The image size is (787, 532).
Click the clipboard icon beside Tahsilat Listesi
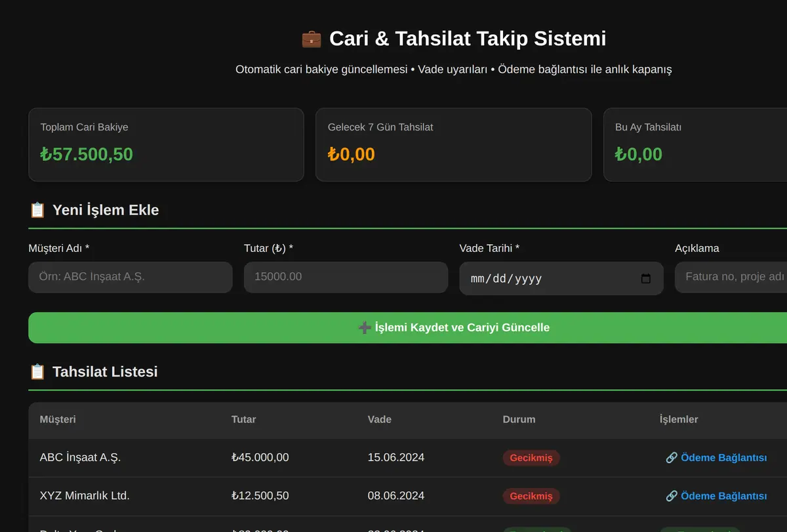[x=37, y=372]
